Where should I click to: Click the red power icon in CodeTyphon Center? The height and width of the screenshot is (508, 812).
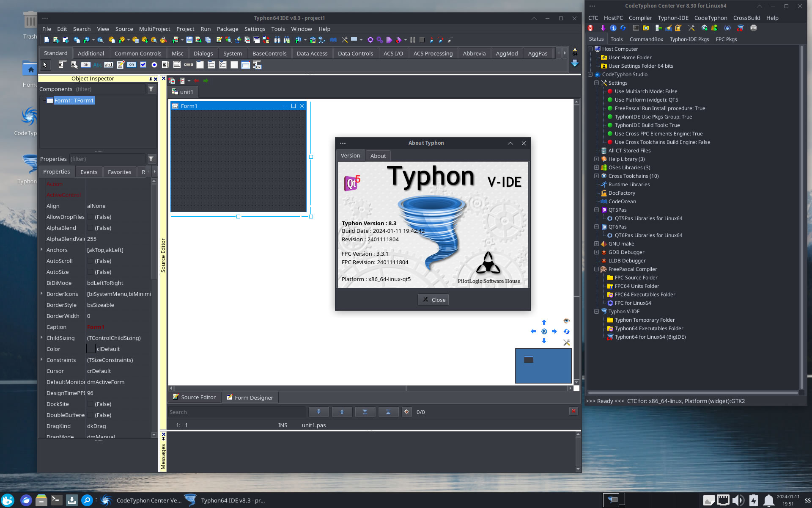pos(590,28)
